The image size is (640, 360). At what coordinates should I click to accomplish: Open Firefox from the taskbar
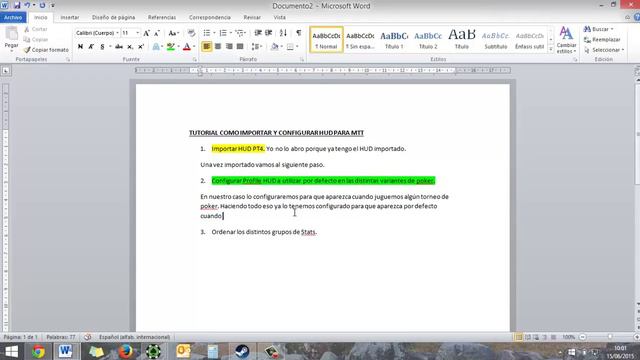point(126,351)
